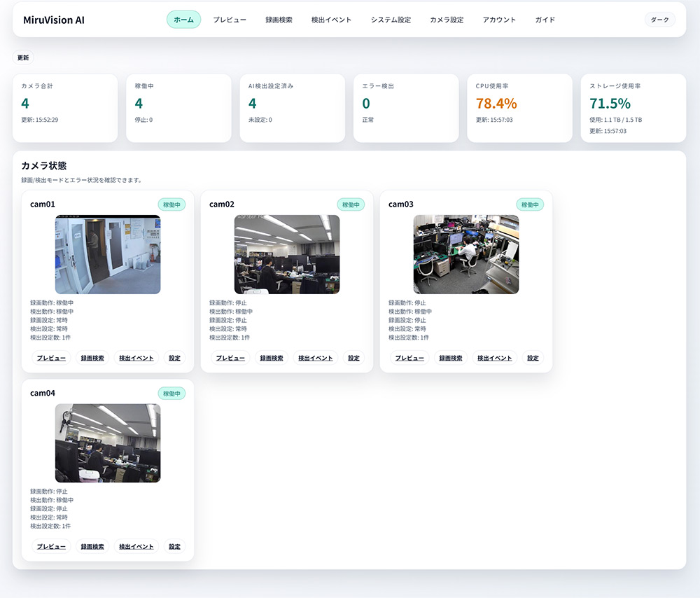Go to the 検出イベント navigation tab

[332, 20]
